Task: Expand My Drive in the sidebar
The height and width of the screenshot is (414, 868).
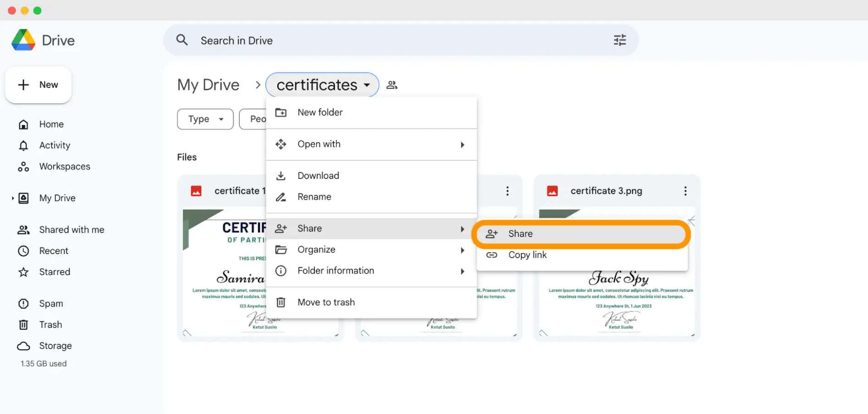Action: (x=12, y=198)
